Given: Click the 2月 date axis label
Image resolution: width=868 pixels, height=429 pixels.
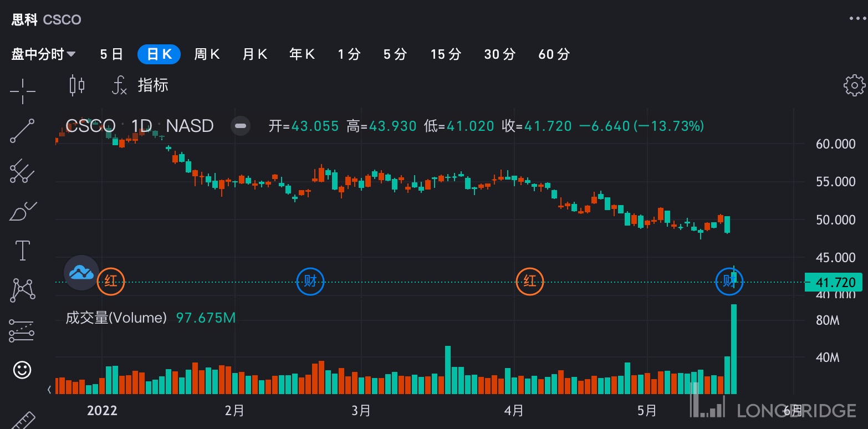Looking at the screenshot, I should pos(235,411).
